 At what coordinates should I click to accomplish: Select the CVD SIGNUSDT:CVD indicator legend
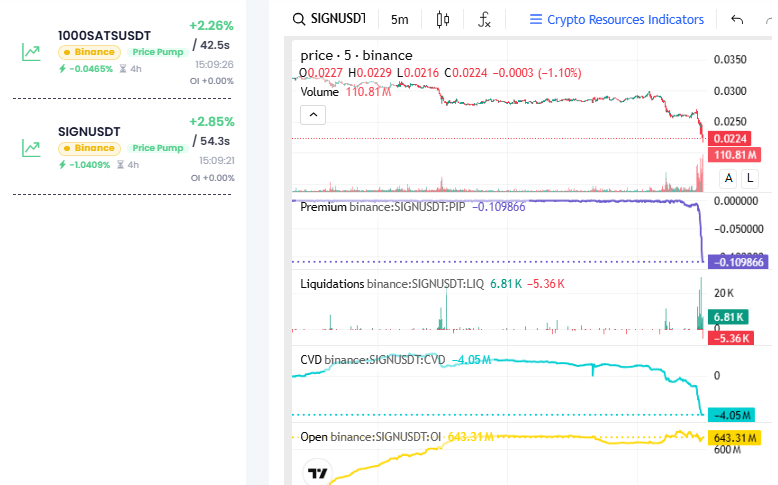click(373, 359)
